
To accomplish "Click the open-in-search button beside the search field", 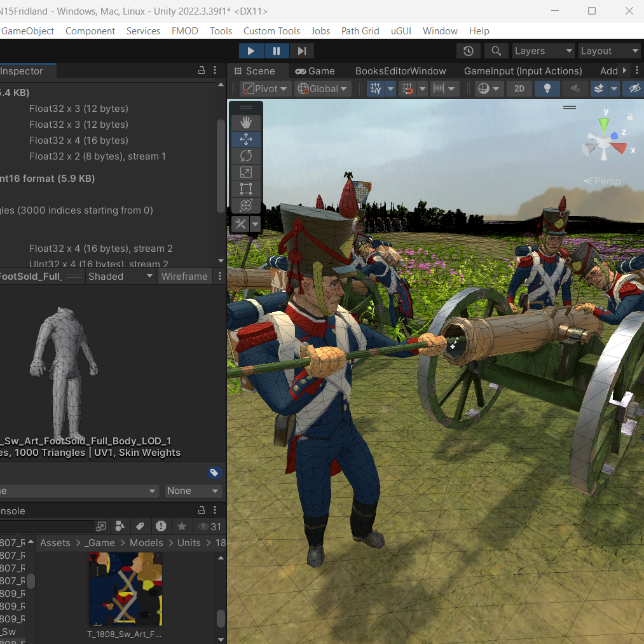I will coord(101,526).
